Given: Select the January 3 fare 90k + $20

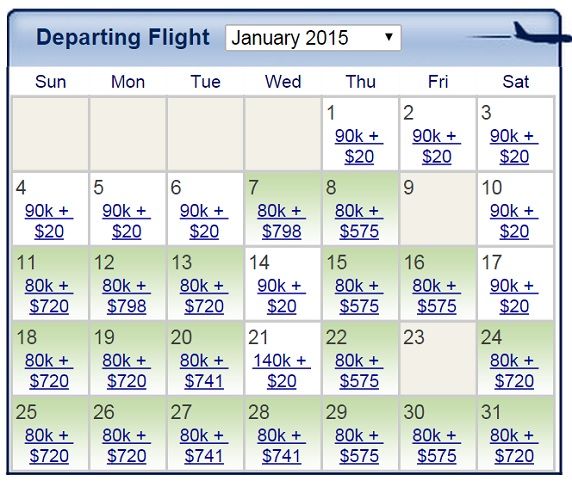Looking at the screenshot, I should pyautogui.click(x=514, y=146).
